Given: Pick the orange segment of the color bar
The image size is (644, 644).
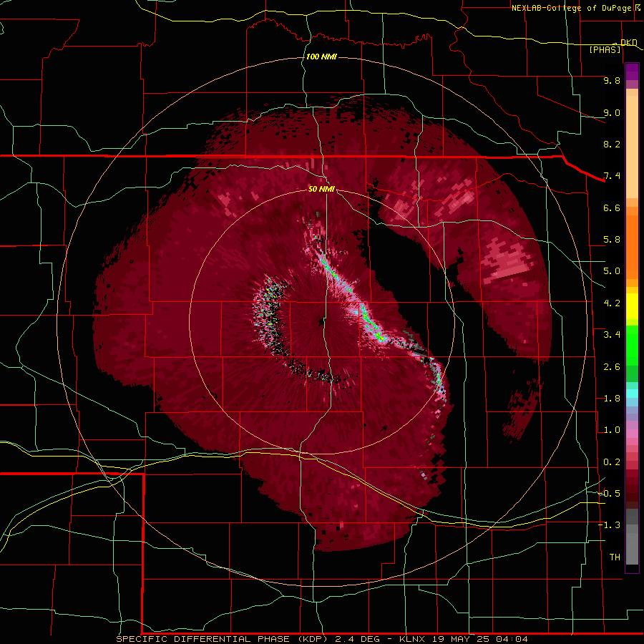Looking at the screenshot, I should click(632, 243).
